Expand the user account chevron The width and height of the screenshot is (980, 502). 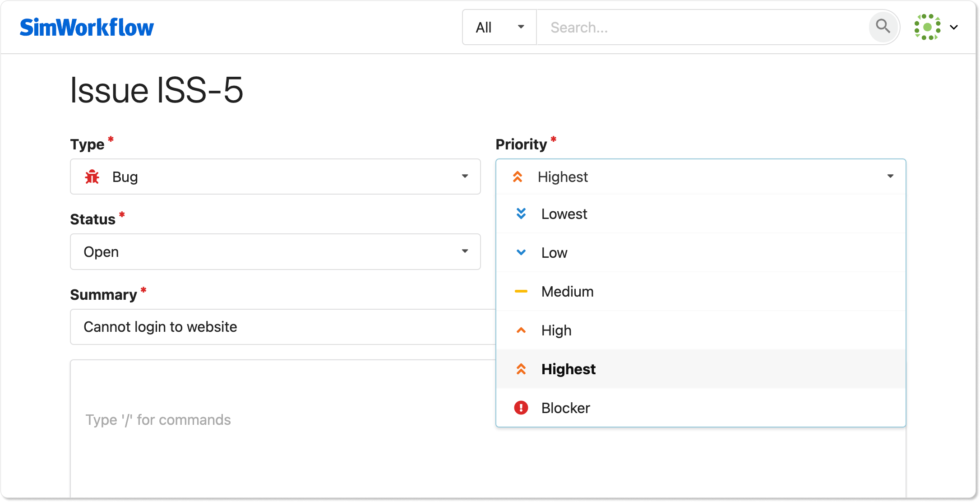[954, 27]
